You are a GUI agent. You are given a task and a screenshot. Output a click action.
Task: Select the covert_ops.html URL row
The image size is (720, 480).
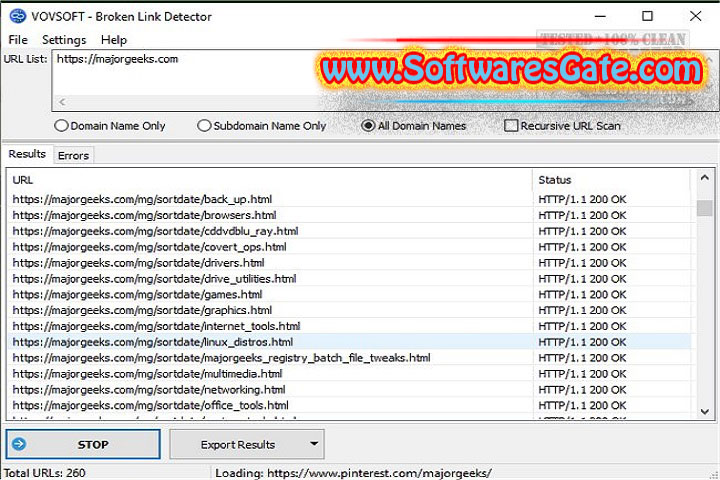349,247
